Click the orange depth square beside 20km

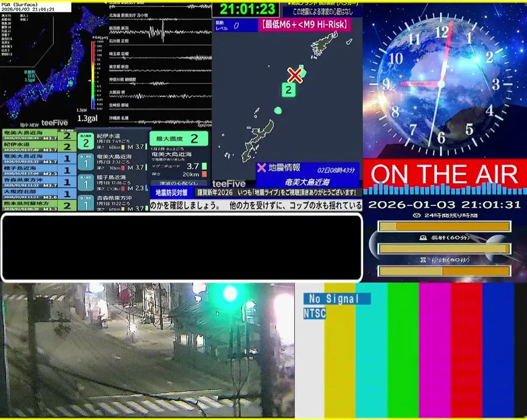coord(204,174)
